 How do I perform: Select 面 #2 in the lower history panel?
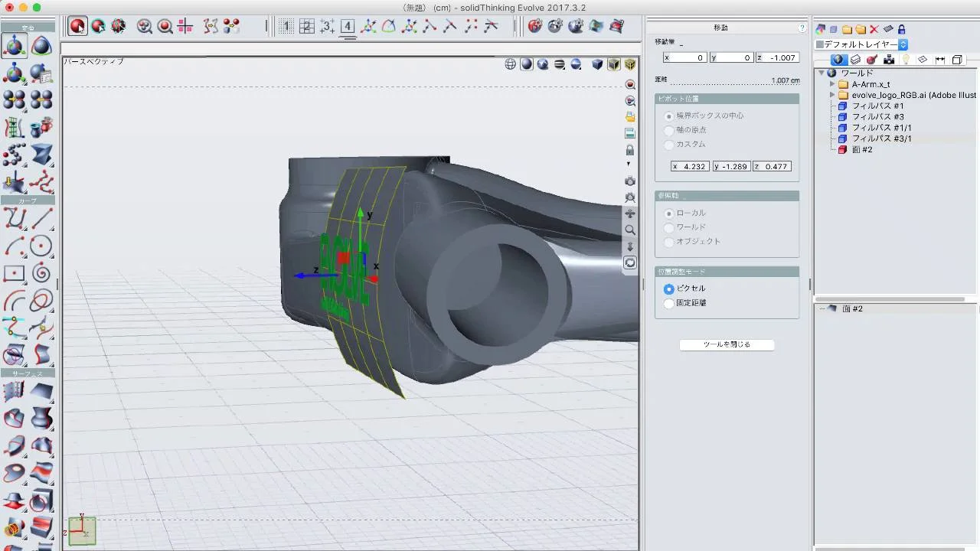pos(852,308)
